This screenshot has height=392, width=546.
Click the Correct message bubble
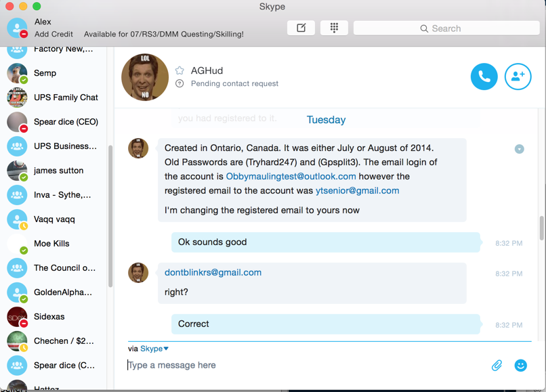[326, 324]
